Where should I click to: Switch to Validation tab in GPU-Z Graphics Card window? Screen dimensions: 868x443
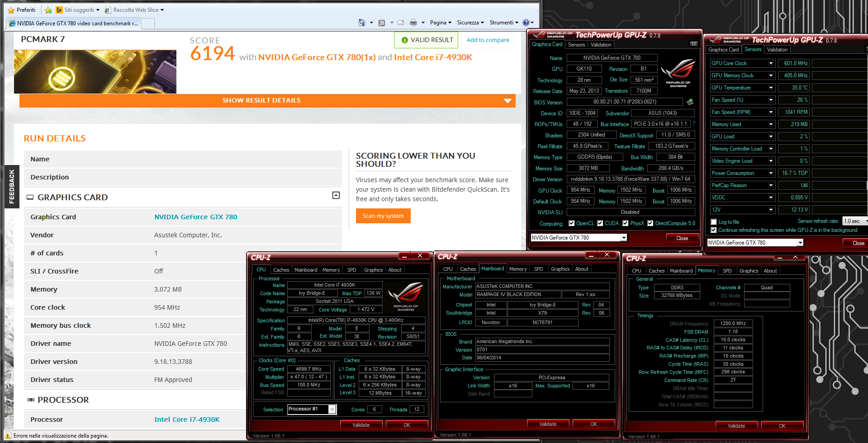click(601, 45)
